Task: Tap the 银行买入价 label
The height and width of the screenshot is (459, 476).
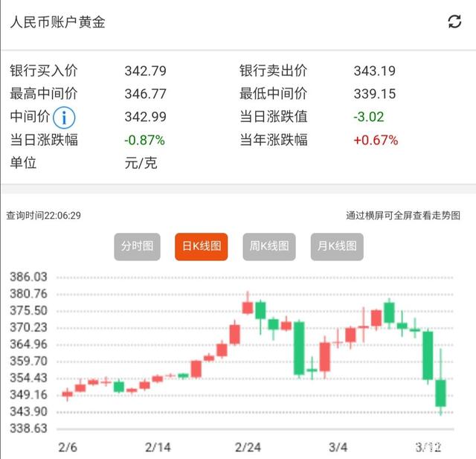Action: coord(44,71)
